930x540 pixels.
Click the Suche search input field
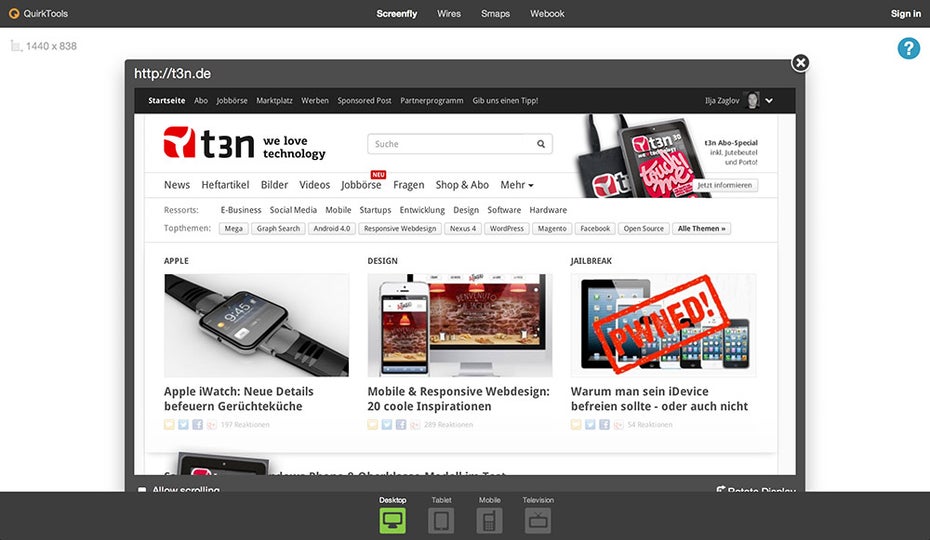click(460, 144)
